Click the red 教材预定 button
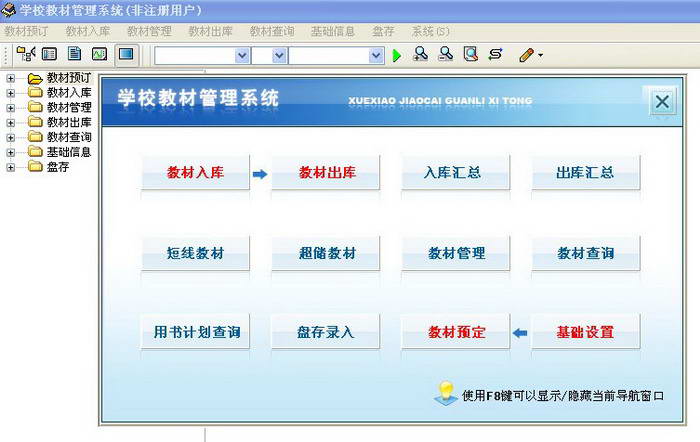Screen dimensions: 700x442 coord(455,332)
